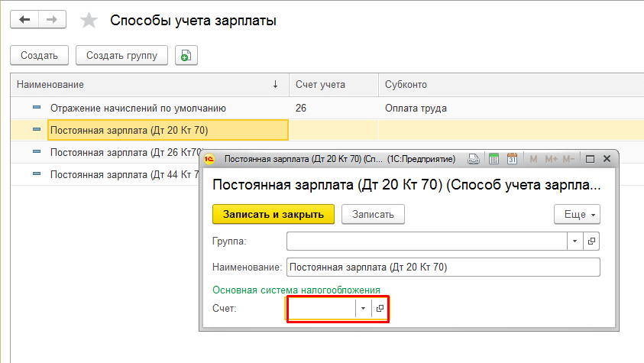Click row icon of Отражение начислений по умолчанию

coord(37,107)
